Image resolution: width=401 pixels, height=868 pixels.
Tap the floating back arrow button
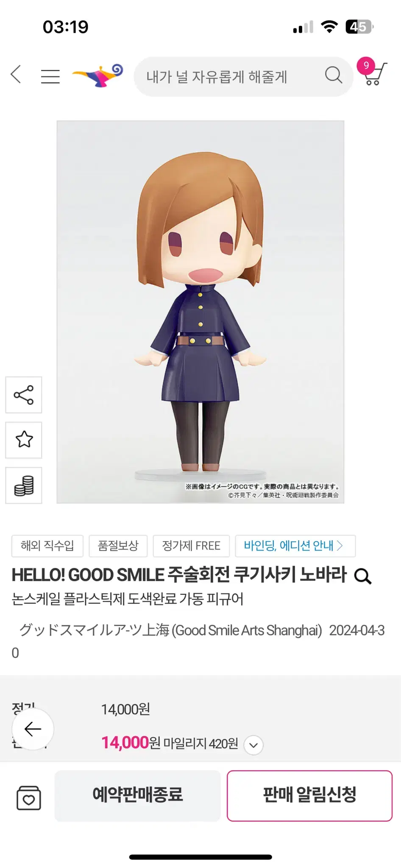click(x=33, y=729)
